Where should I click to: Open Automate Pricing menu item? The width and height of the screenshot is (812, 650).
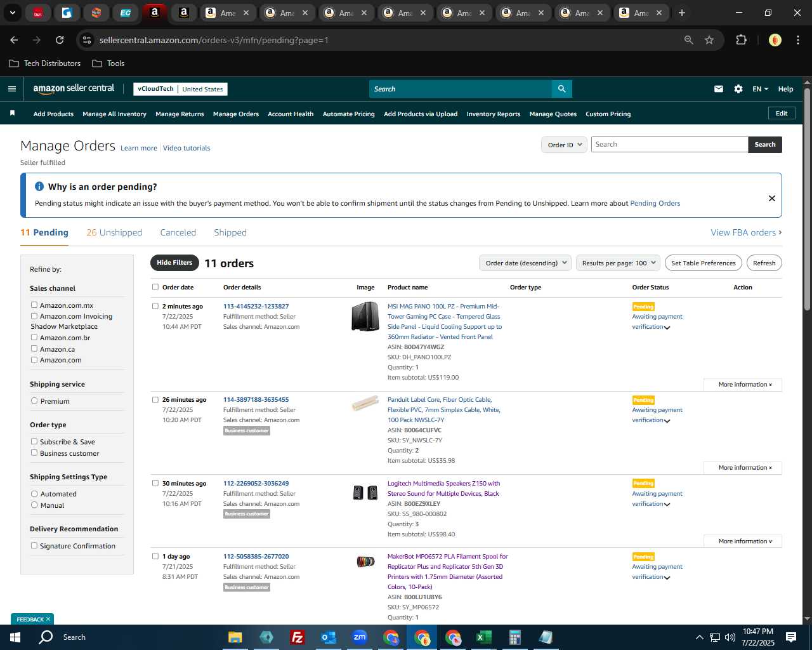pyautogui.click(x=349, y=114)
